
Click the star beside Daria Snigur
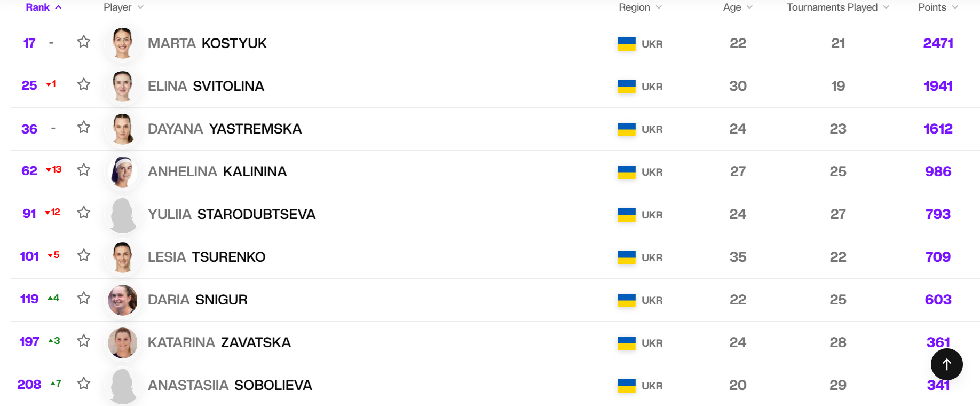click(84, 300)
